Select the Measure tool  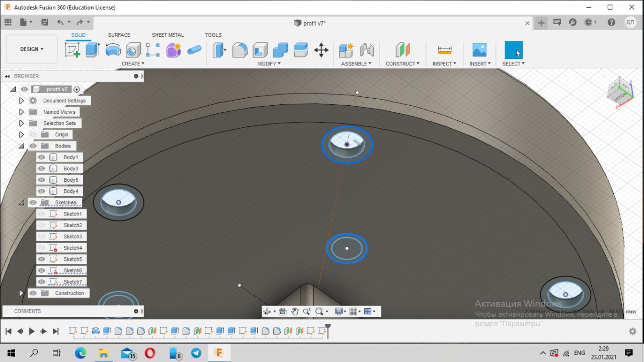tap(445, 50)
